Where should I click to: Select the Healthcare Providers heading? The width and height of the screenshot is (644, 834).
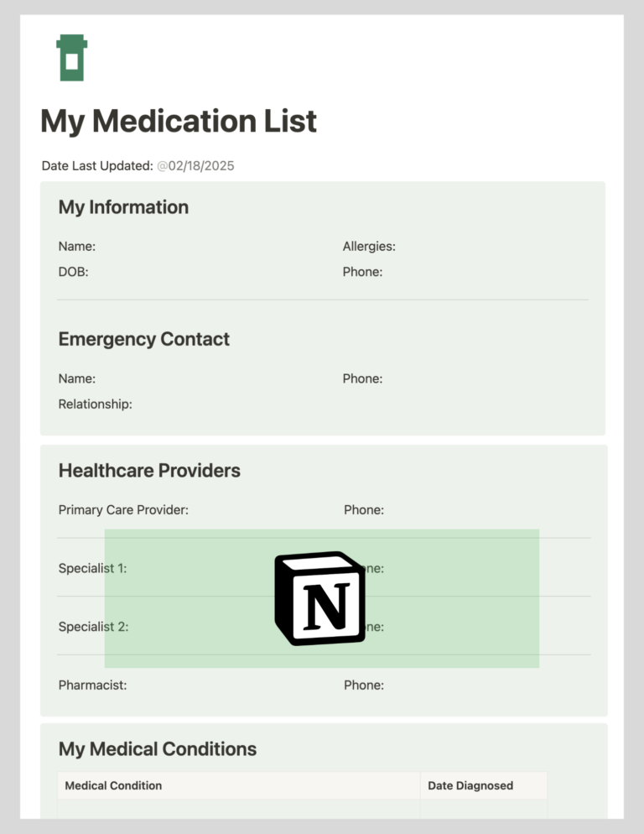(x=149, y=470)
